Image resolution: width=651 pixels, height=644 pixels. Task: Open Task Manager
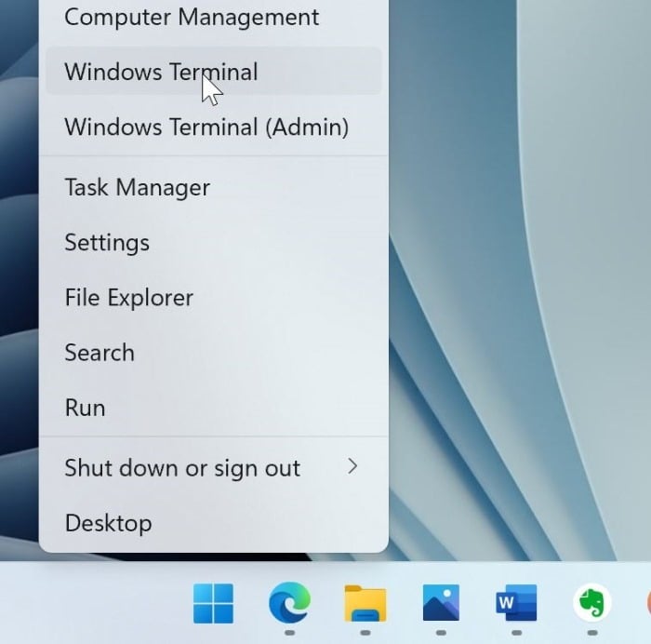[213, 187]
